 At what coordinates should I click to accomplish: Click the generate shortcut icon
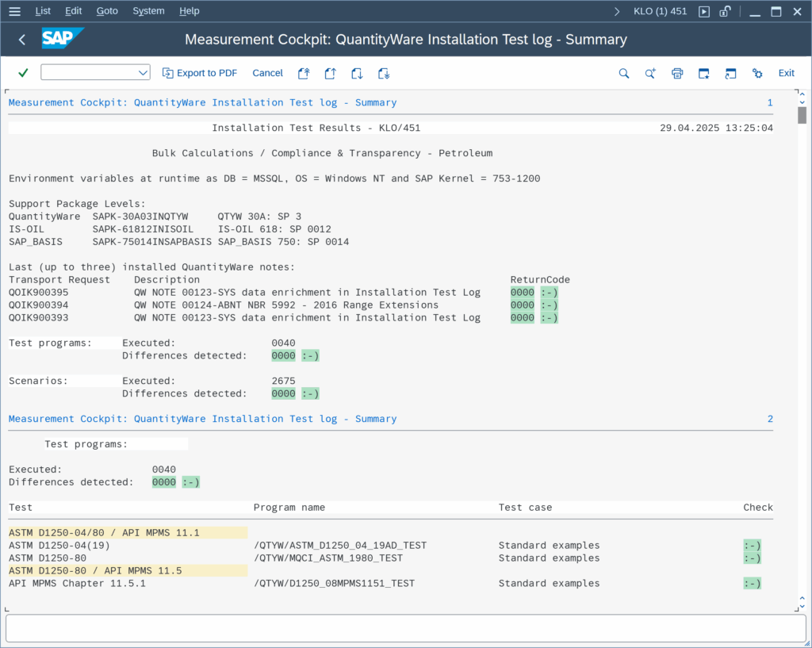[x=730, y=74]
